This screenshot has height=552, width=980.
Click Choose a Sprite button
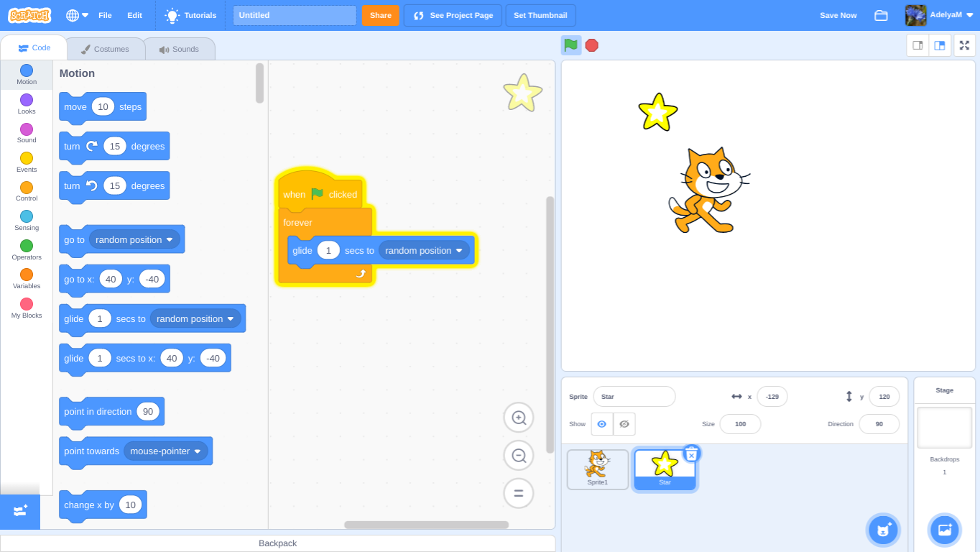pyautogui.click(x=883, y=530)
